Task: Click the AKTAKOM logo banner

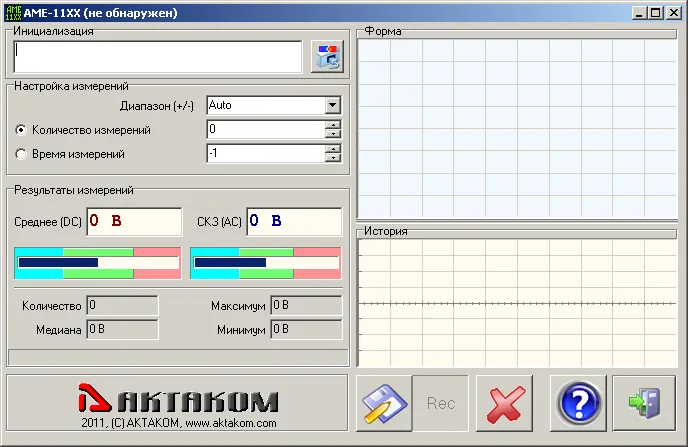Action: 178,403
